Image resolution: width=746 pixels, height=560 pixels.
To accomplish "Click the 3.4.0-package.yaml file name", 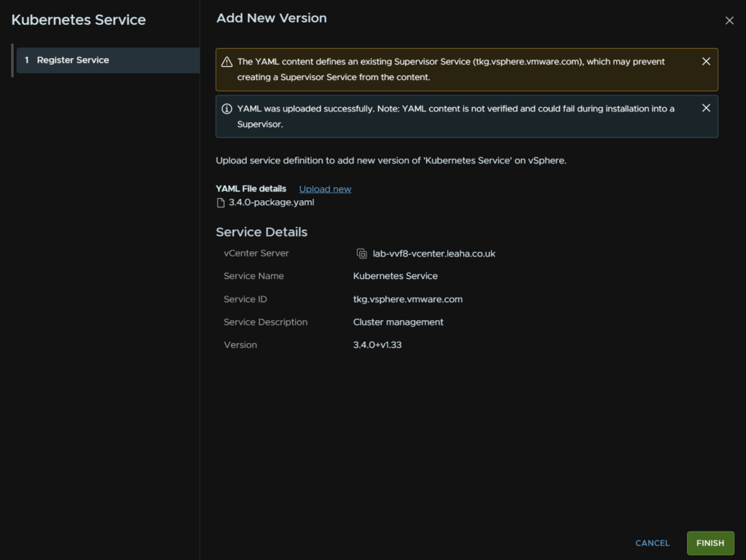I will 271,202.
